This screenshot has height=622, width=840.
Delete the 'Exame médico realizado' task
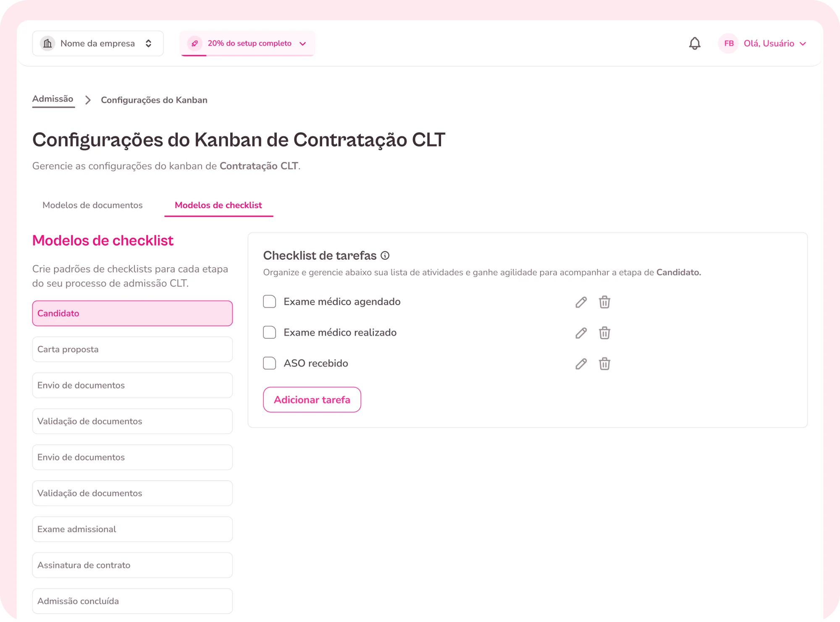coord(604,333)
